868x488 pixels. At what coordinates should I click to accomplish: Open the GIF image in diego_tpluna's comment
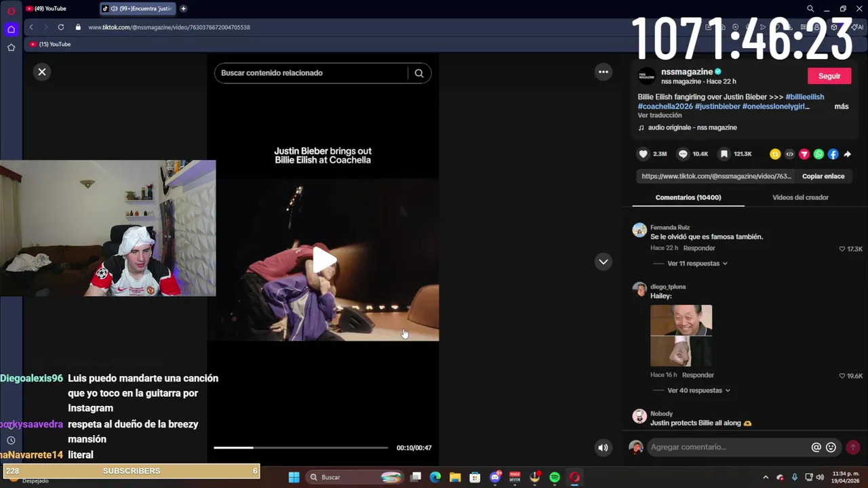681,335
